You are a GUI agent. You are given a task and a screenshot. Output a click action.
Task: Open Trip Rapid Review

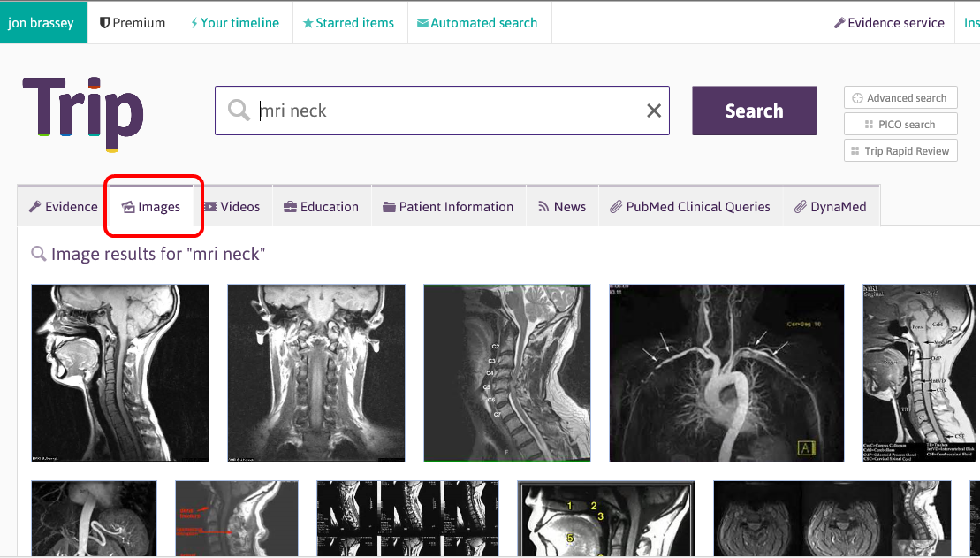point(900,151)
